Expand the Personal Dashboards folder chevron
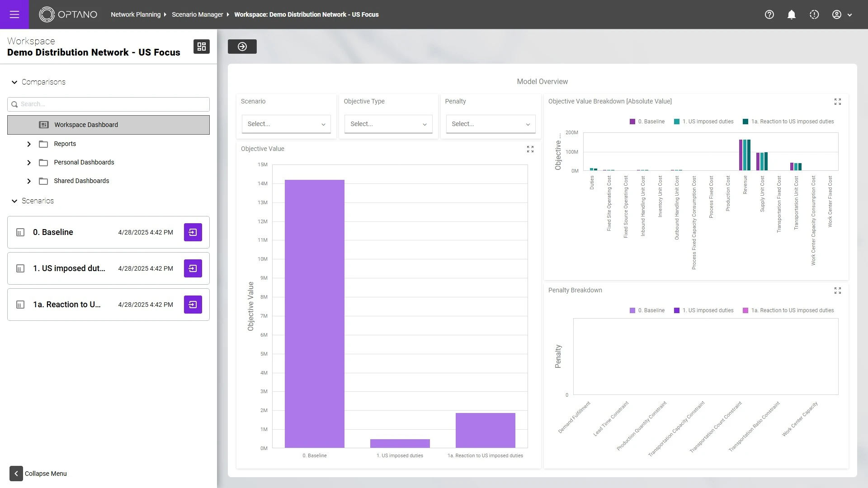The height and width of the screenshot is (488, 868). 29,163
